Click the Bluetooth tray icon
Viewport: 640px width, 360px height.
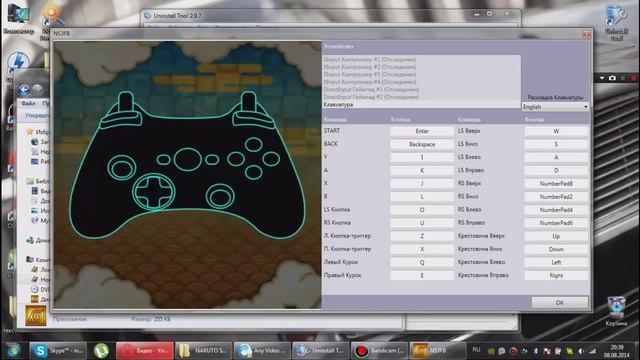point(536,351)
